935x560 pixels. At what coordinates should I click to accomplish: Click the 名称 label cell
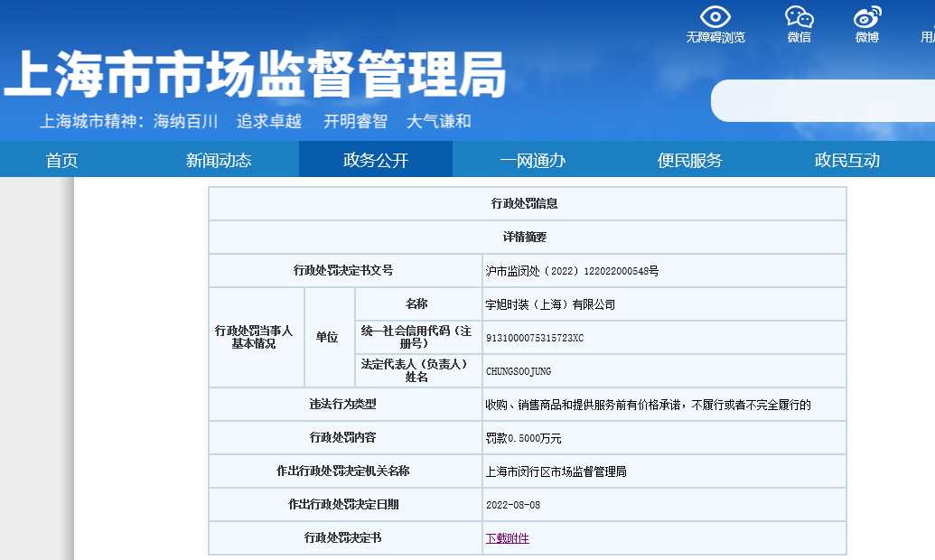click(416, 303)
